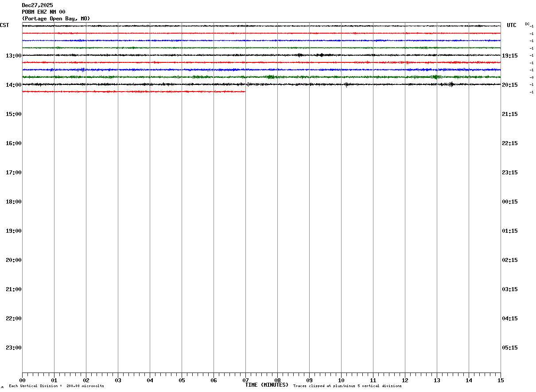Screen dimensions: 536x392
Task: Click minute 10 on the time axis
Action: (x=341, y=380)
